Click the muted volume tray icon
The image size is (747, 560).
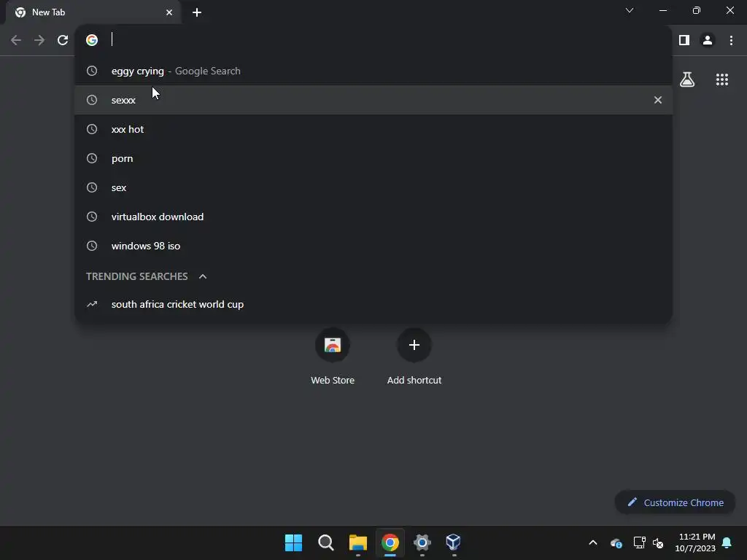pyautogui.click(x=659, y=542)
